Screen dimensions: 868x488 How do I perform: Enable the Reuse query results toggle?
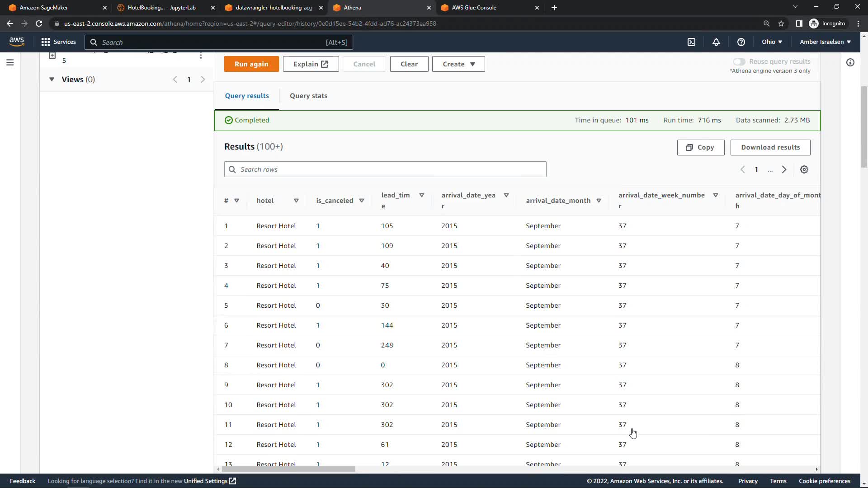coord(739,61)
